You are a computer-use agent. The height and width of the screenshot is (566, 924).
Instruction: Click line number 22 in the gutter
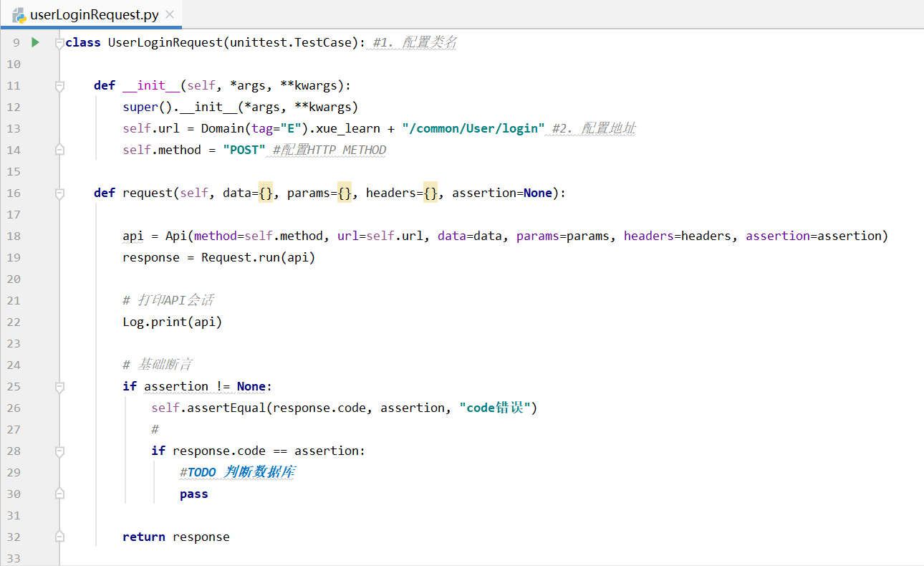tap(14, 322)
